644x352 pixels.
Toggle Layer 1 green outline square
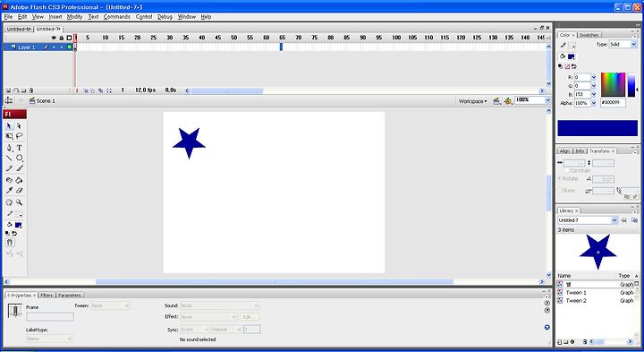[70, 47]
